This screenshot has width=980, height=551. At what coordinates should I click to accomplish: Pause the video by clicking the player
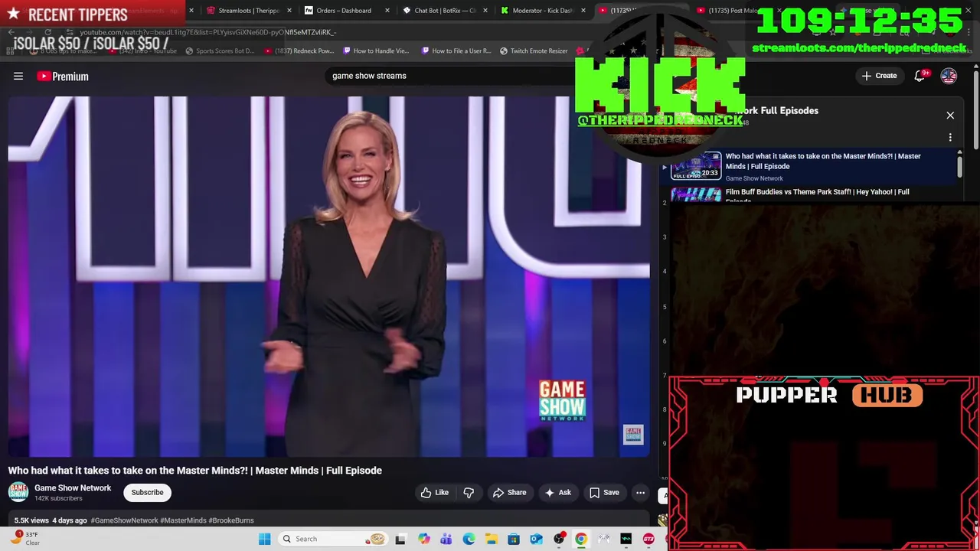coord(328,275)
